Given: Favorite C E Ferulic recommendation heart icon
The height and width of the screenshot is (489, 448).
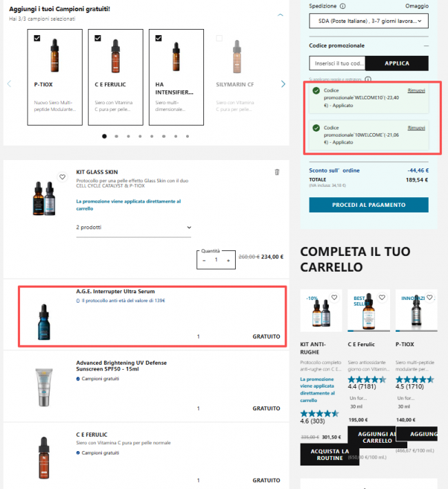Looking at the screenshot, I should [382, 297].
